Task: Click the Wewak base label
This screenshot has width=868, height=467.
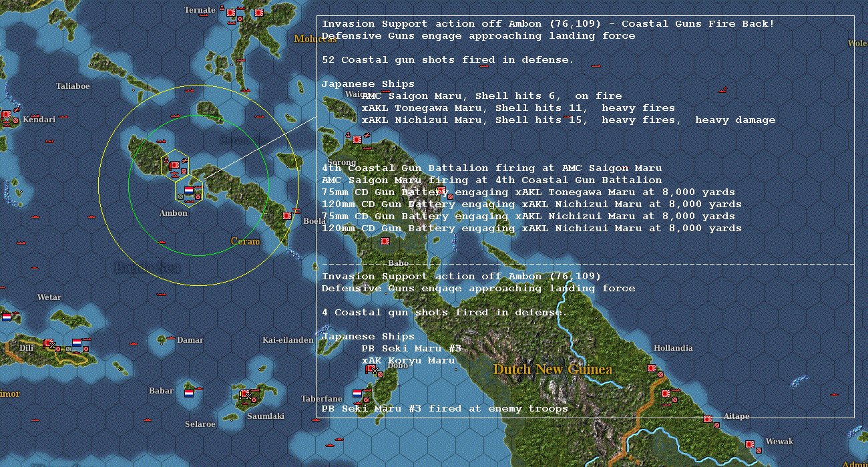Action: coord(779,442)
